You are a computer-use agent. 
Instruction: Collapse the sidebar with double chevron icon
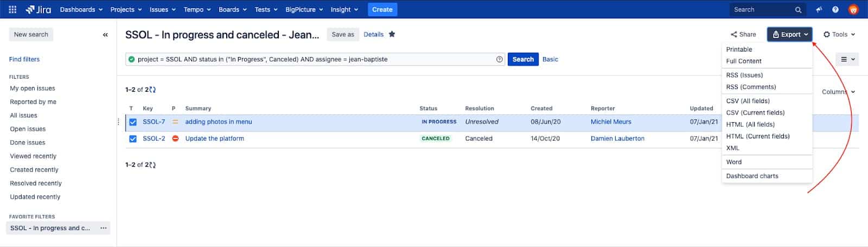(105, 35)
